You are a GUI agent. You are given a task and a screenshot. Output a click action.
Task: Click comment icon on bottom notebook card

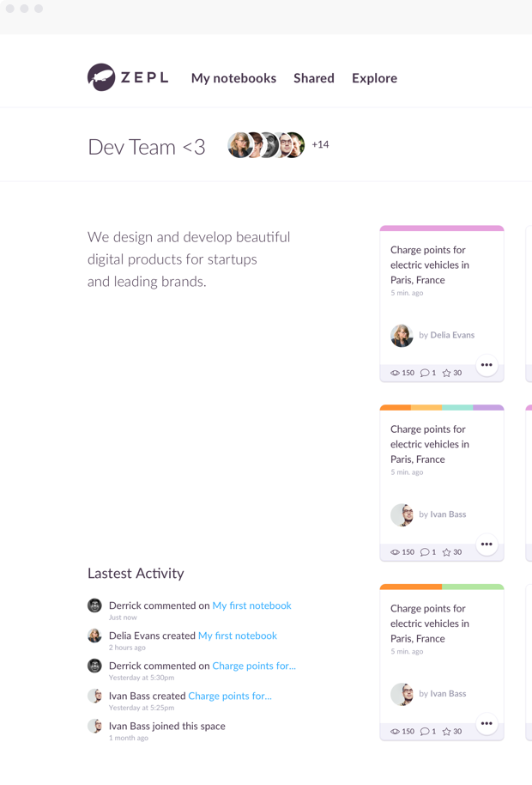(x=424, y=732)
